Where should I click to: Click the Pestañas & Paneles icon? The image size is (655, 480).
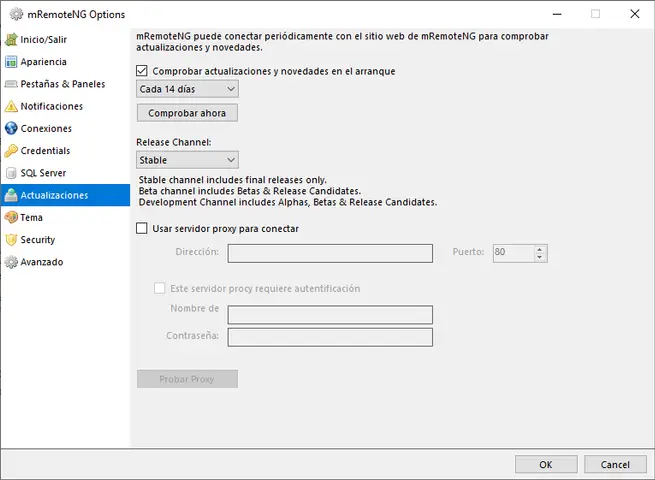(11, 84)
